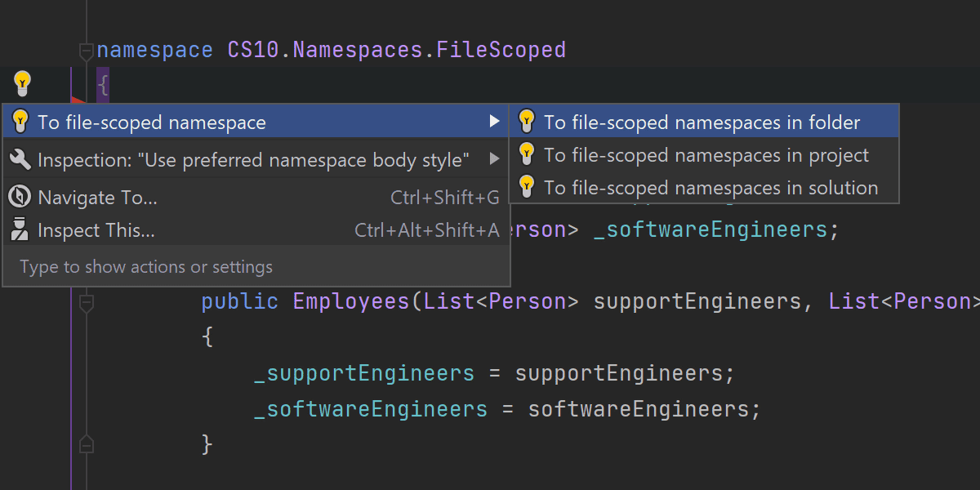Apply "To file-scoped namespaces in folder"
Viewport: 980px width, 490px height.
[703, 122]
